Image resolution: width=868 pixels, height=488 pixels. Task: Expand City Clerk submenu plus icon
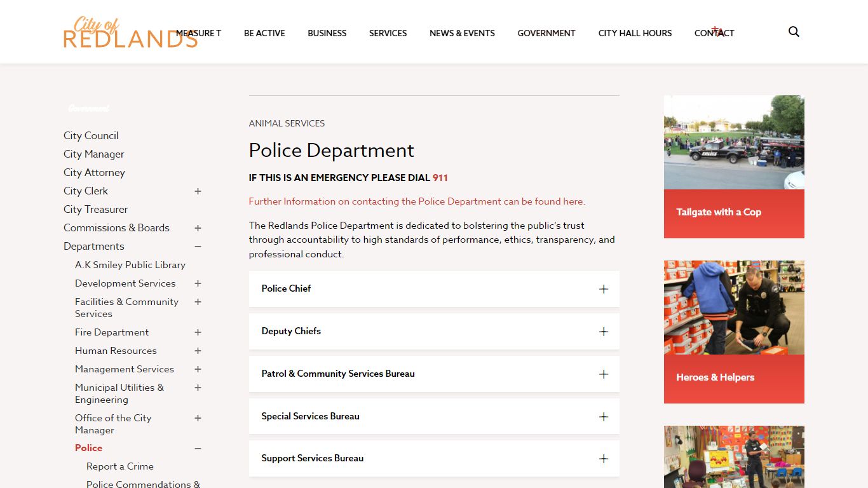pyautogui.click(x=198, y=191)
